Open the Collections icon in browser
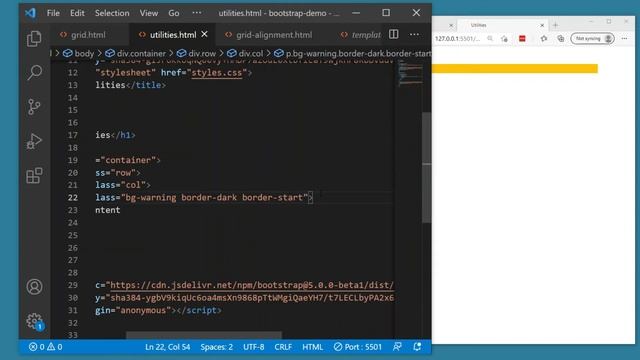The image size is (640, 360). (x=561, y=38)
